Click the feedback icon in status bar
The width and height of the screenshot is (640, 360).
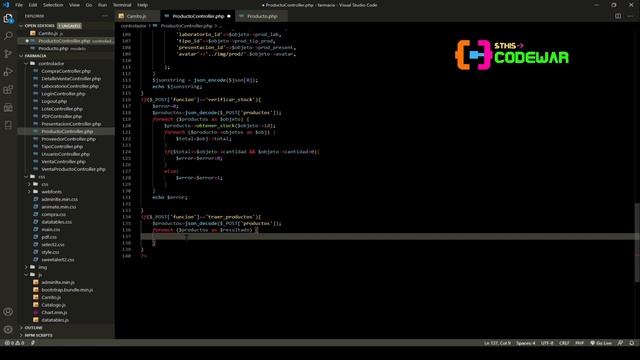pos(620,343)
